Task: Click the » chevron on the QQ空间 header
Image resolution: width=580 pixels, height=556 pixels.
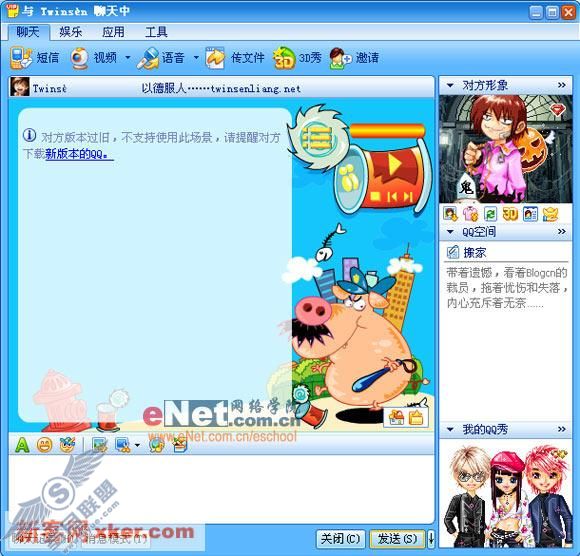Action: [562, 232]
